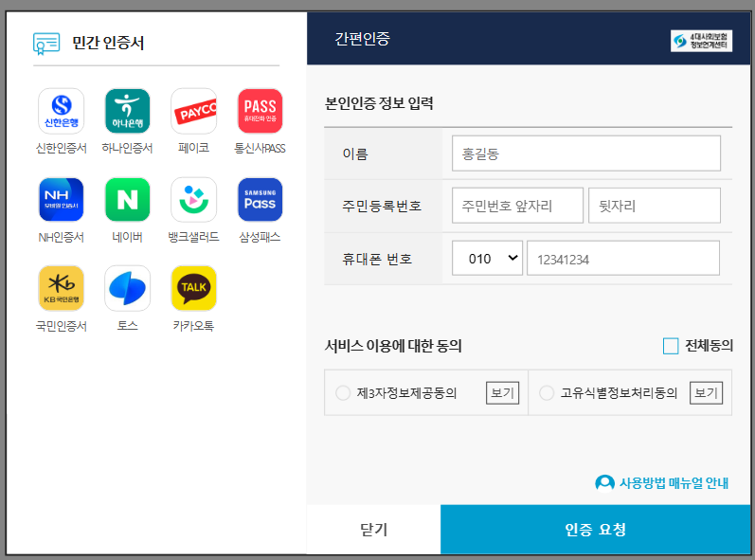
Task: View the 고유식별정보처리동의 terms via 보기
Action: (x=706, y=393)
